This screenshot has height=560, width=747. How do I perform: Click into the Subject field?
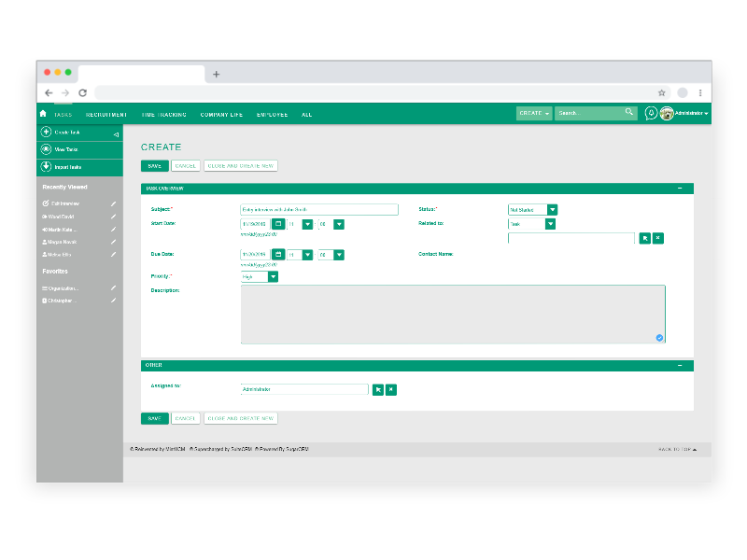(x=319, y=209)
